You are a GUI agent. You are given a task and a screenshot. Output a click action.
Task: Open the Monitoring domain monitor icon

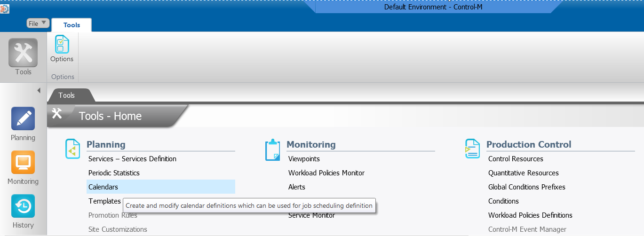pos(23,163)
